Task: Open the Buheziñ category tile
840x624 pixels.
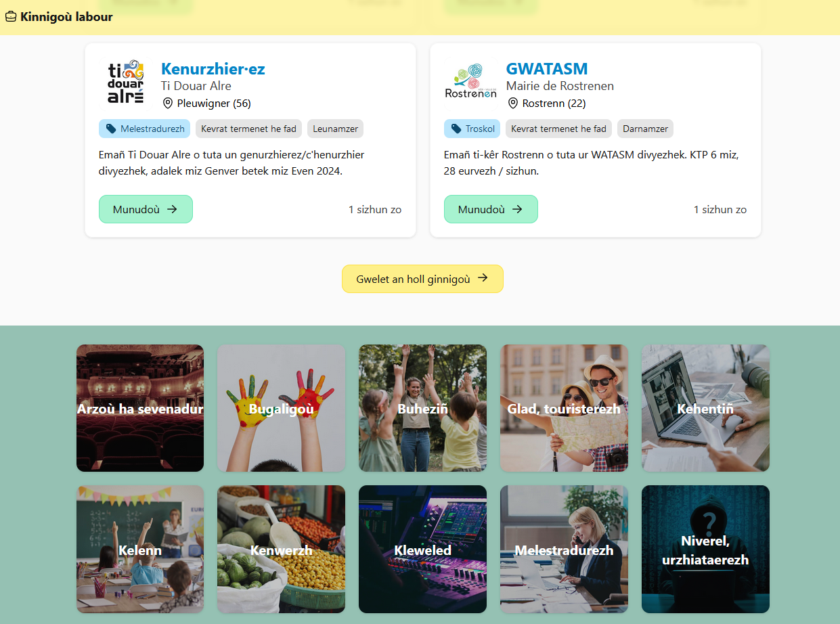Action: (422, 408)
